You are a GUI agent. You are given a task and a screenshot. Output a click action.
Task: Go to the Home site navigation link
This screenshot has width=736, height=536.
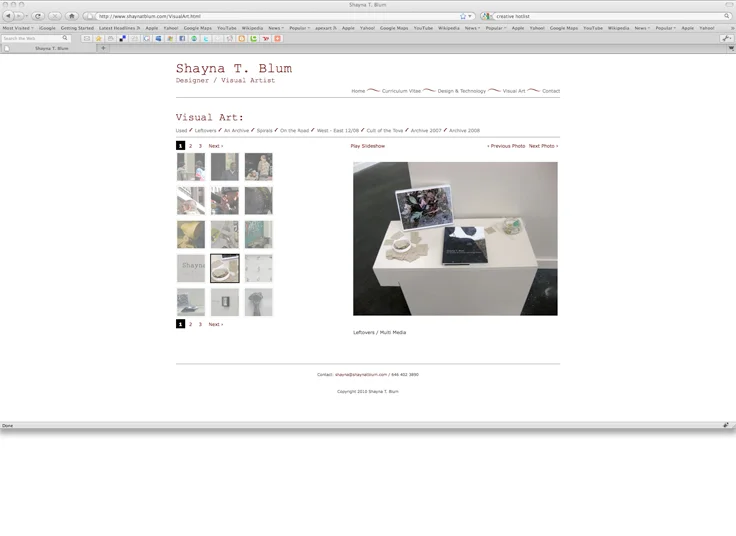[358, 91]
